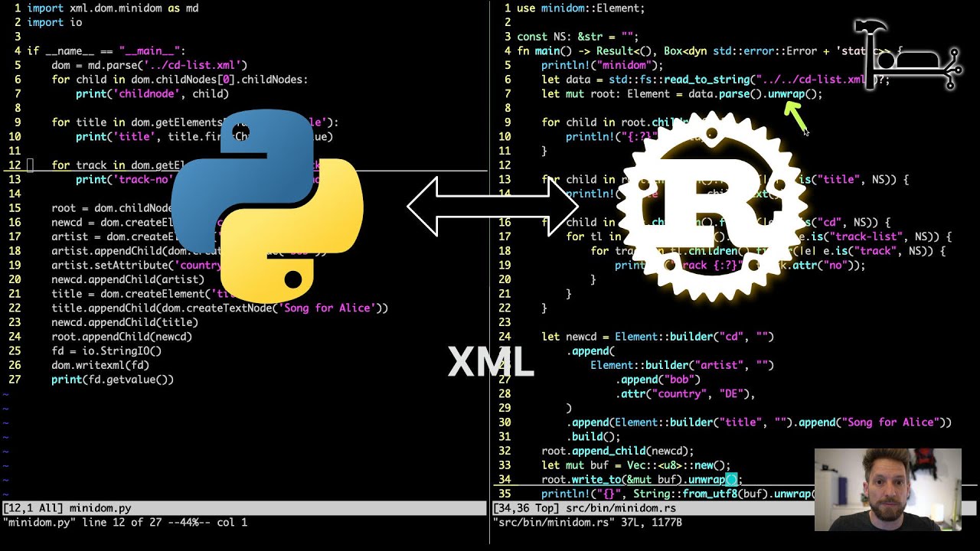Click the '"src/bin/minidom.rs" 37L, 1177B' message
Viewport: 980px width, 551px height.
coord(587,523)
